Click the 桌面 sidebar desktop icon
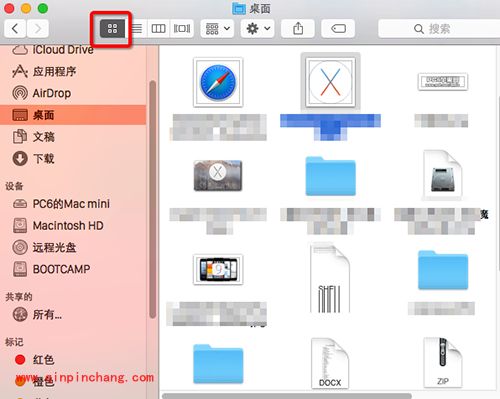Screen dimensions: 500x399 click(x=20, y=115)
